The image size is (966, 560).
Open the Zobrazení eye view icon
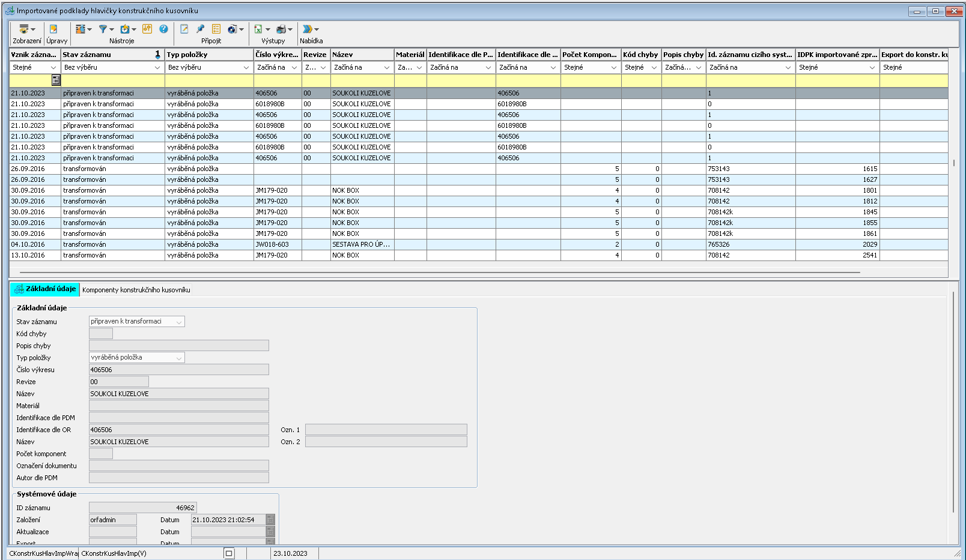[24, 29]
